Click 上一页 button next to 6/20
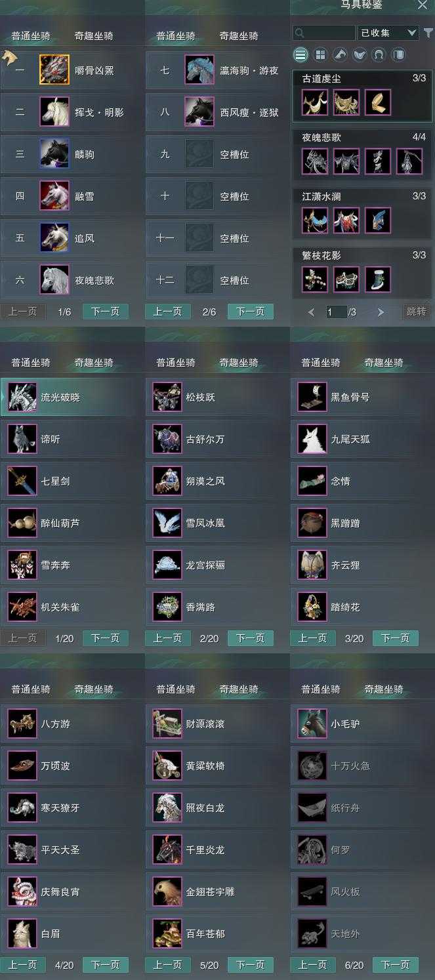The image size is (435, 980). (312, 965)
